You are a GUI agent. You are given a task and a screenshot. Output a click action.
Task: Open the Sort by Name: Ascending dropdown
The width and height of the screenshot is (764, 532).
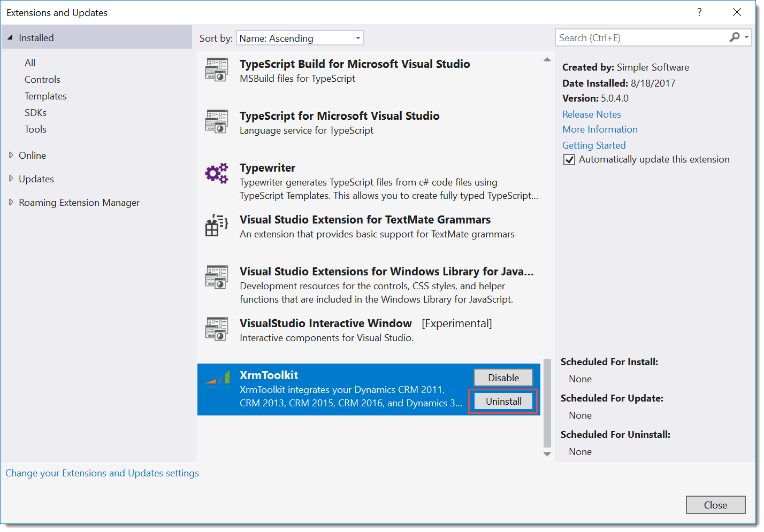coord(300,38)
